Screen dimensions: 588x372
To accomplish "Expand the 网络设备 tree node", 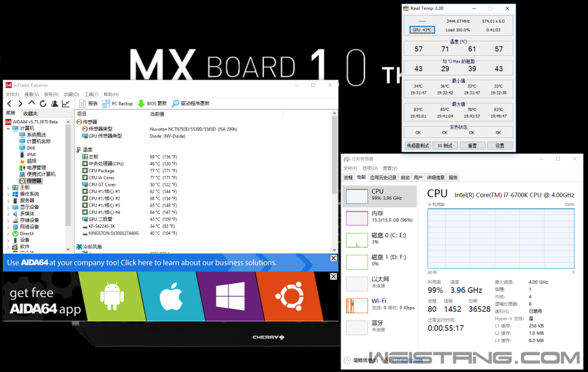I will pos(8,227).
